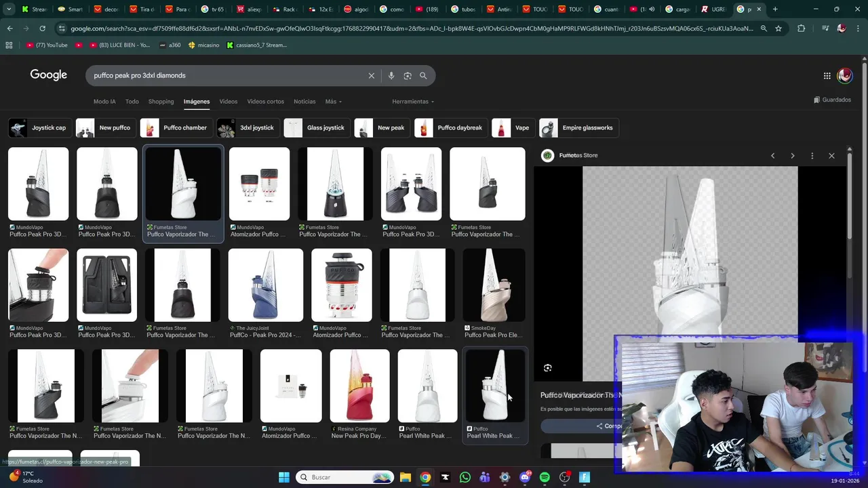Image resolution: width=868 pixels, height=488 pixels.
Task: Filter by the New peak chip
Action: 382,128
